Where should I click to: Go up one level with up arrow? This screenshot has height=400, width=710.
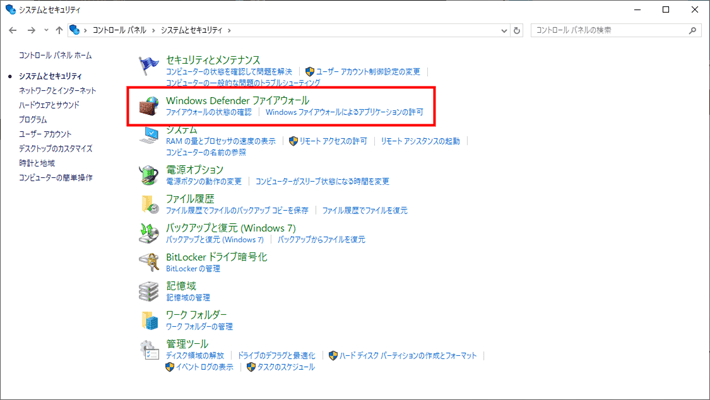59,30
